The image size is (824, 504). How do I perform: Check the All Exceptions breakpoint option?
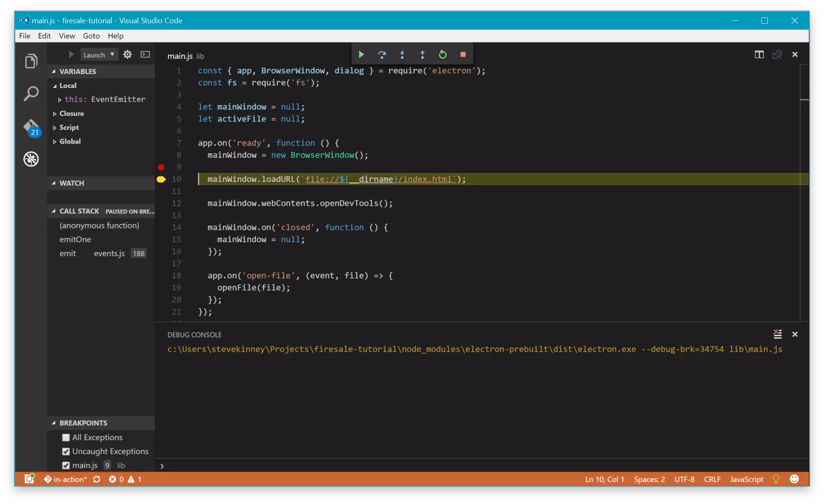point(66,437)
